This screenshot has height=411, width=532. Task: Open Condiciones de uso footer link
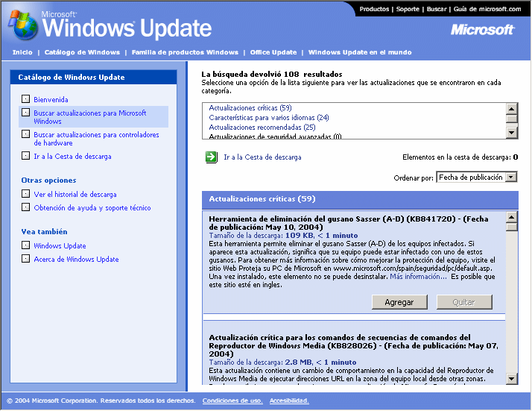tap(232, 401)
